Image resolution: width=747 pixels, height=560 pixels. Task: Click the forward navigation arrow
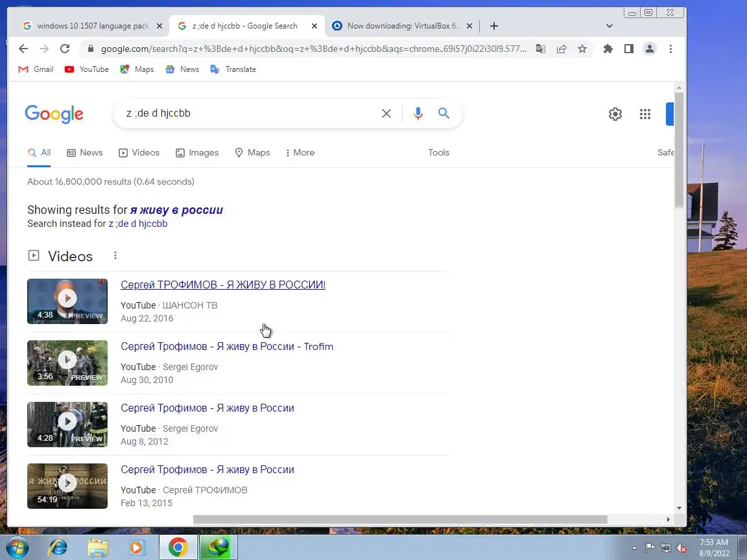(44, 49)
